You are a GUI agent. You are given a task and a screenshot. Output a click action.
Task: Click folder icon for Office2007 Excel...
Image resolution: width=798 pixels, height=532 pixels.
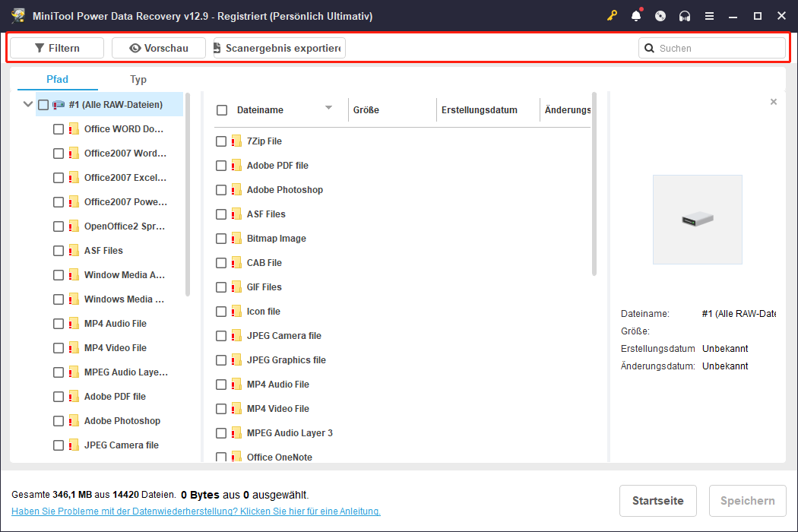[74, 178]
